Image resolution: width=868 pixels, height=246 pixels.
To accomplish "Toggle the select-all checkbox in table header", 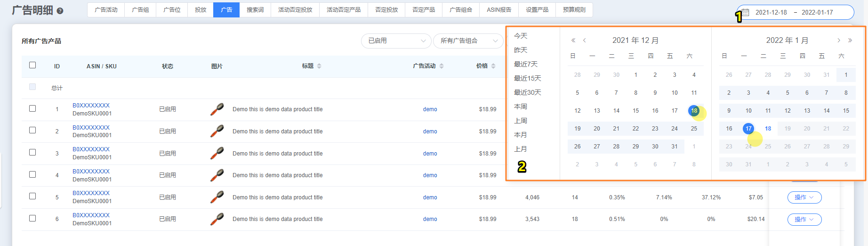I will coord(32,65).
